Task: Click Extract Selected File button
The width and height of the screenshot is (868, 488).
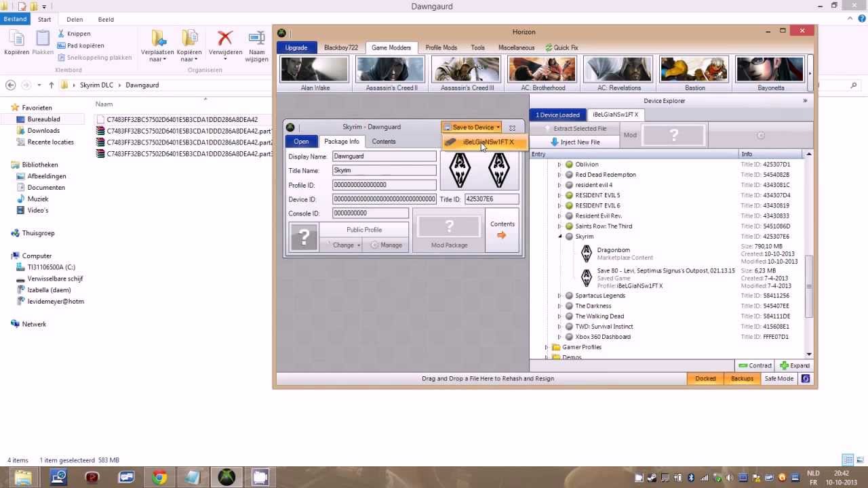Action: point(575,129)
